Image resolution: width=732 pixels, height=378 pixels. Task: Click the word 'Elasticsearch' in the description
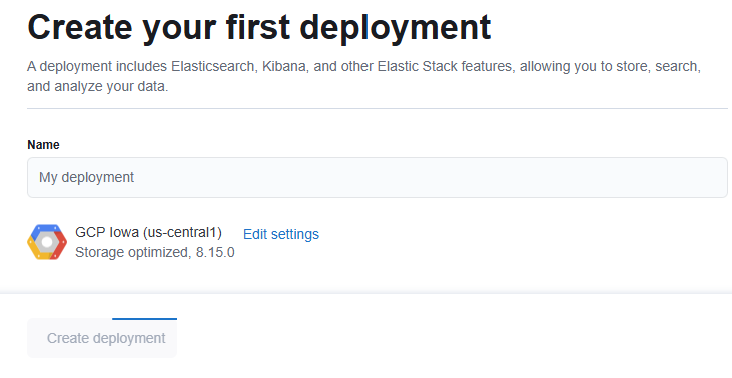pos(213,66)
